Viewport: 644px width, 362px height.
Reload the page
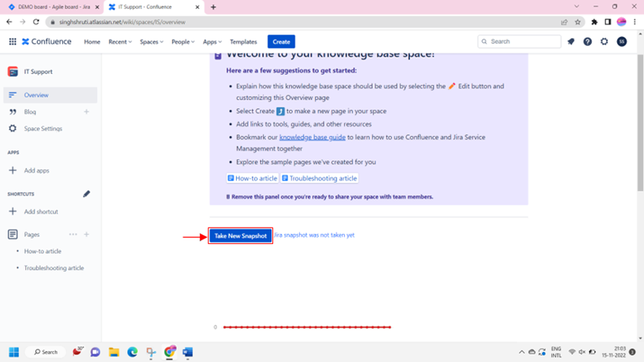pyautogui.click(x=36, y=21)
